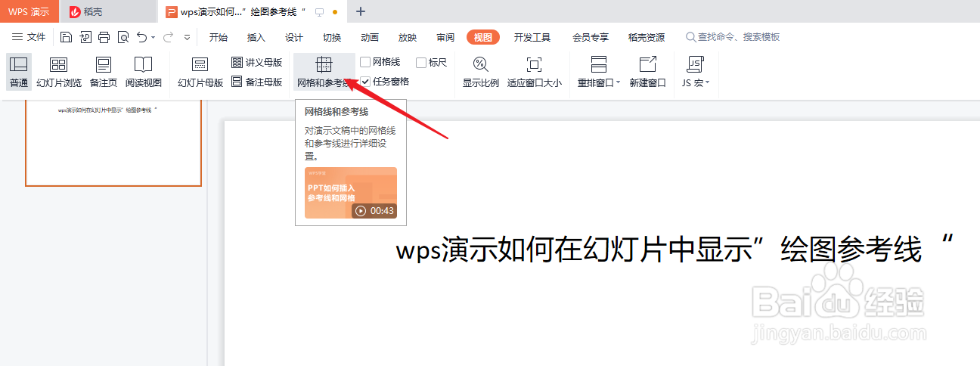Toggle the 网格线 gridlines checkbox
The width and height of the screenshot is (980, 366).
(365, 63)
